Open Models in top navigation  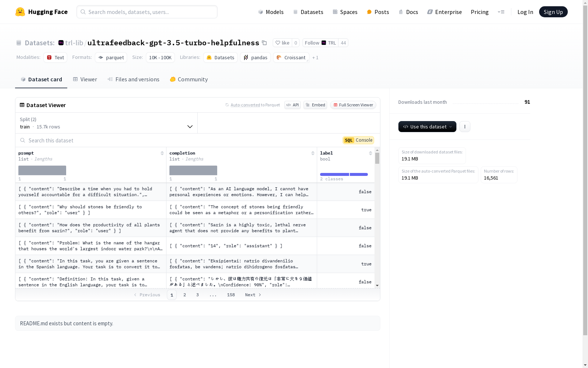click(x=271, y=12)
